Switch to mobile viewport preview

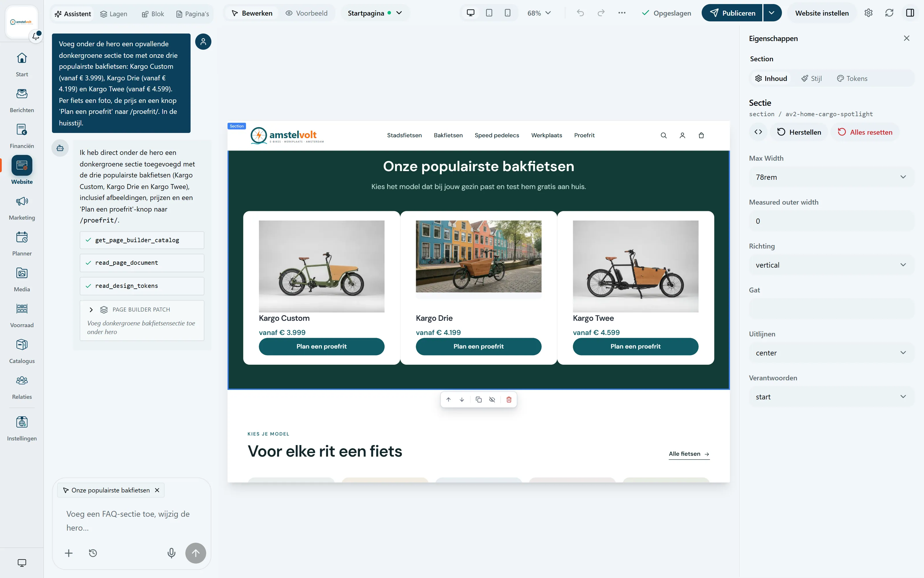[x=507, y=13]
